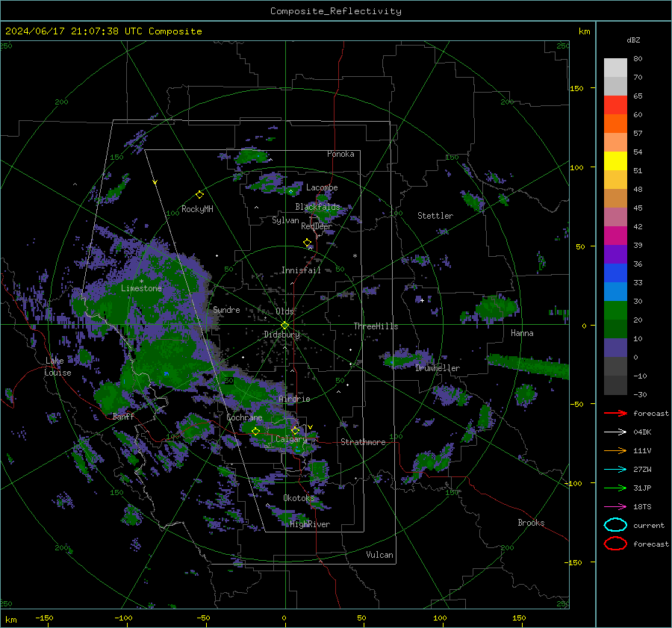The width and height of the screenshot is (672, 628).
Task: Click the km label at bottom-left of axis
Action: 10,620
